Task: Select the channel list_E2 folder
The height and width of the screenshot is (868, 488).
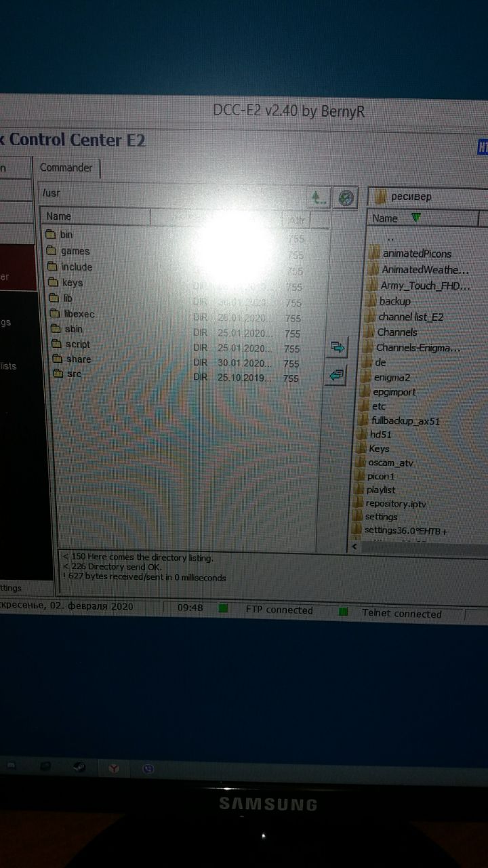Action: 404,317
